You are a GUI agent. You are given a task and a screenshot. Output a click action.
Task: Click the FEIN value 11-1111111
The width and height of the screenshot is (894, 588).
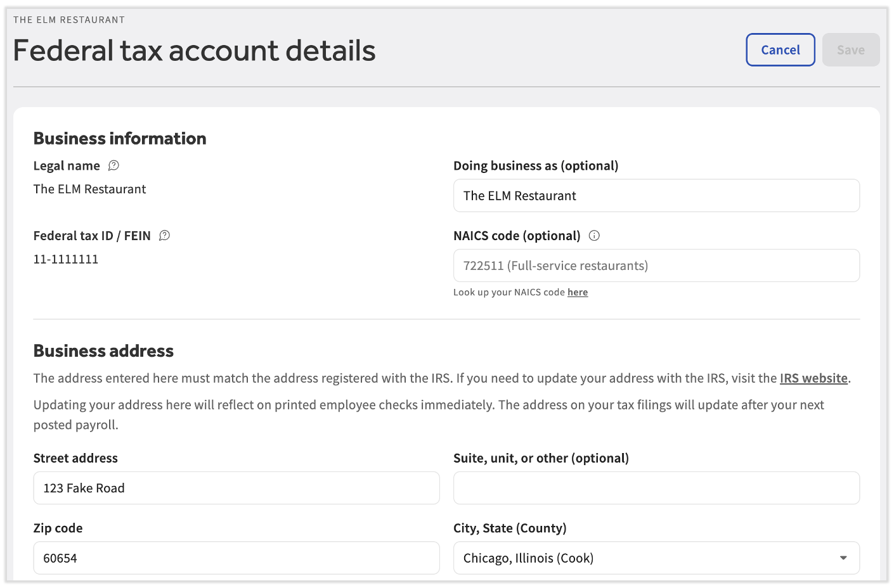click(x=66, y=259)
